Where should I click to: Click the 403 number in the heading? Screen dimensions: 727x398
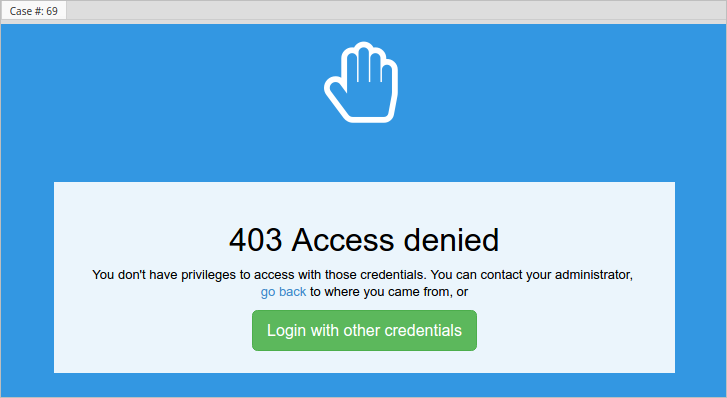coord(255,240)
